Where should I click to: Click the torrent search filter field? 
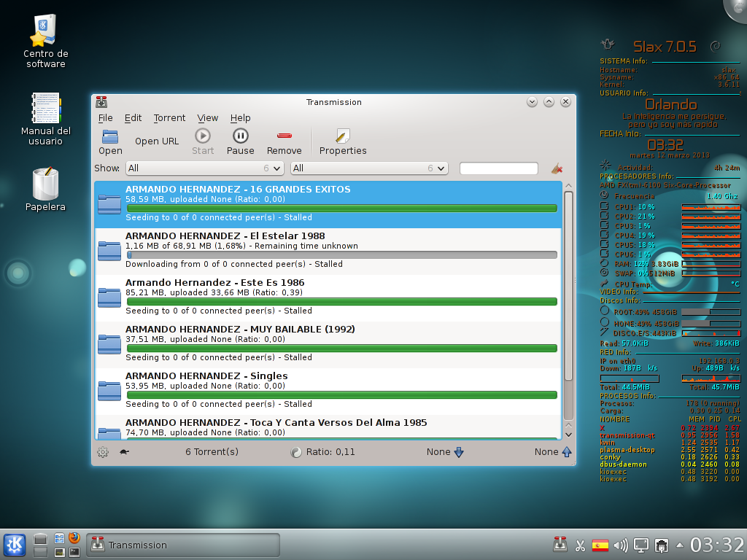499,168
